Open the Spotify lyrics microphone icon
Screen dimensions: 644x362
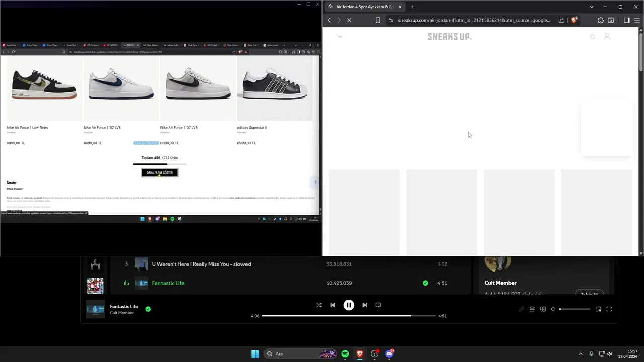(522, 309)
